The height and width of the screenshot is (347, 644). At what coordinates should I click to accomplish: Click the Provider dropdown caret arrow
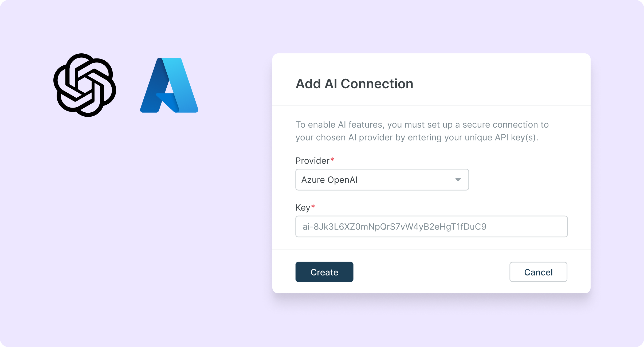[458, 180]
